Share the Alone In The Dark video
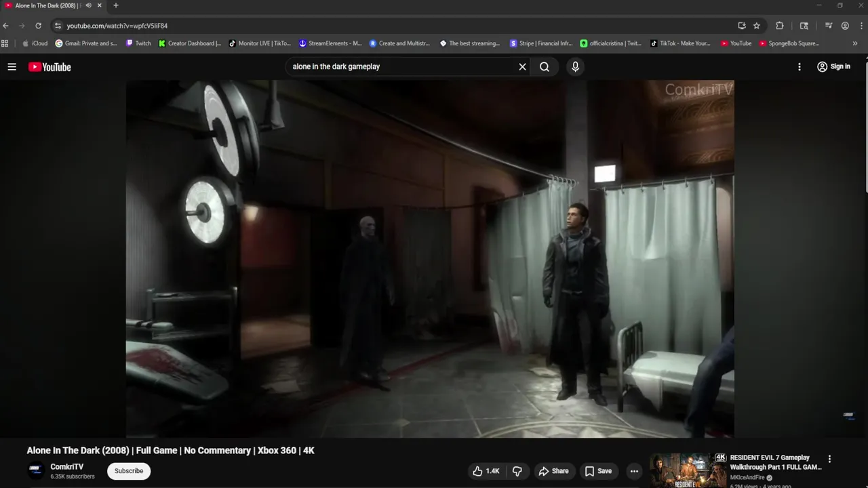The image size is (868, 488). click(553, 471)
